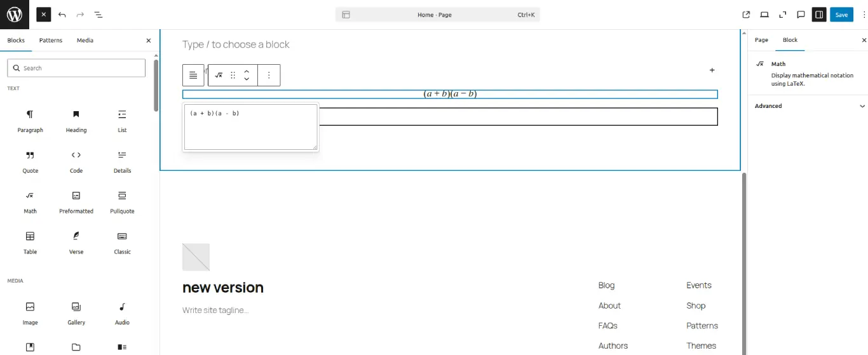Click the 'Write site tagline...' field
The width and height of the screenshot is (868, 355).
[215, 311]
